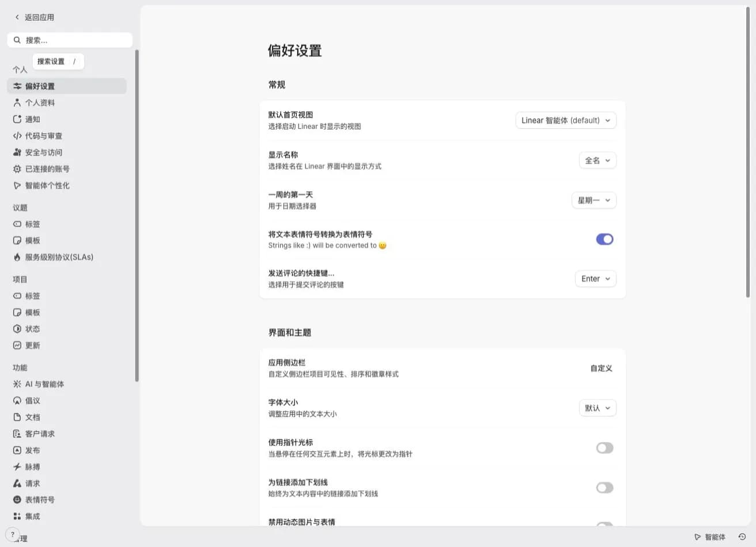Go to 个人资料 settings page
Screen dimensions: 756x547
pos(67,103)
